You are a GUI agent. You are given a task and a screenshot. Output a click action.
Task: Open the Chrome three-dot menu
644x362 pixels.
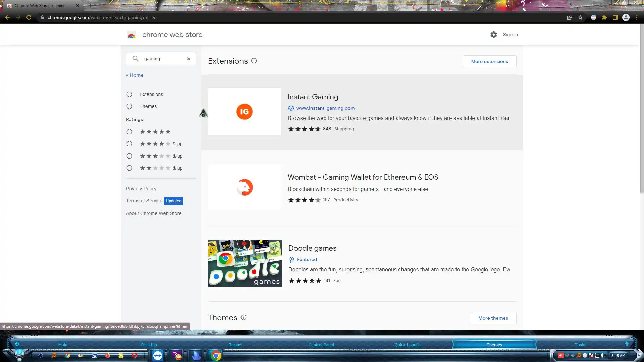(637, 17)
